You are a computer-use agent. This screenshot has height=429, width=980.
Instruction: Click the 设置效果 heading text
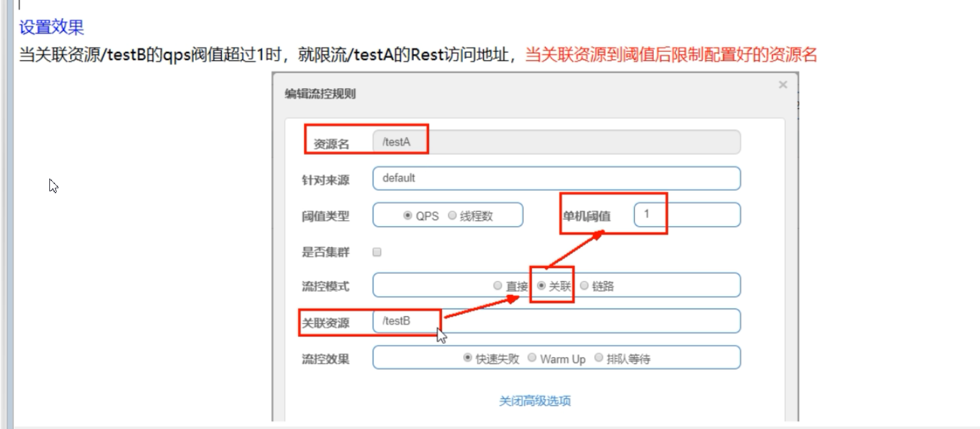[51, 27]
